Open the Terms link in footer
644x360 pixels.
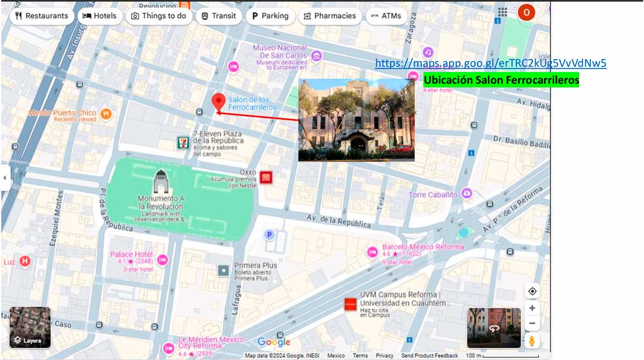360,356
